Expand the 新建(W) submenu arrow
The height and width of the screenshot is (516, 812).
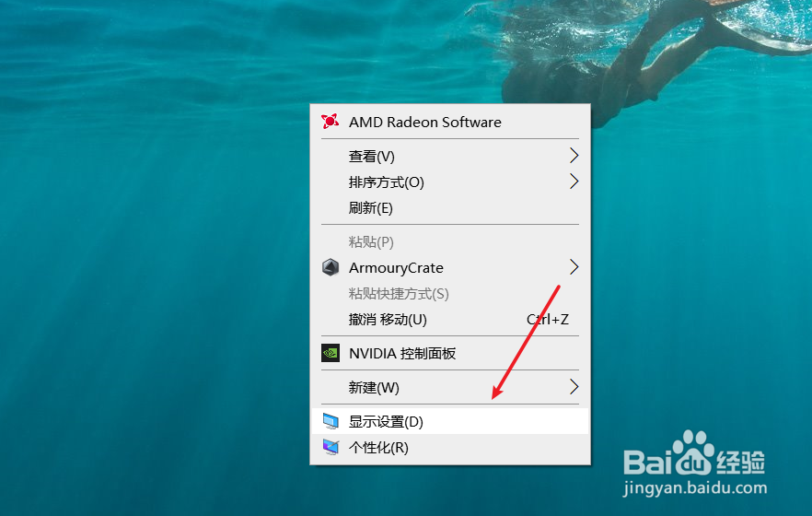[x=574, y=386]
